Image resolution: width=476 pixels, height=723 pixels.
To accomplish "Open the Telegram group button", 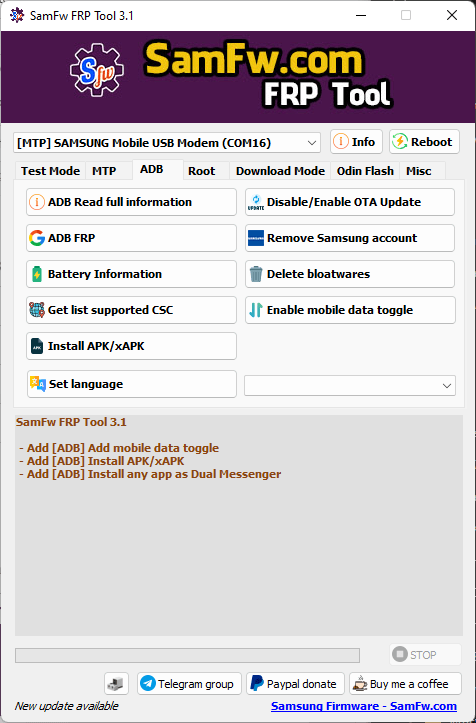I will (x=189, y=684).
